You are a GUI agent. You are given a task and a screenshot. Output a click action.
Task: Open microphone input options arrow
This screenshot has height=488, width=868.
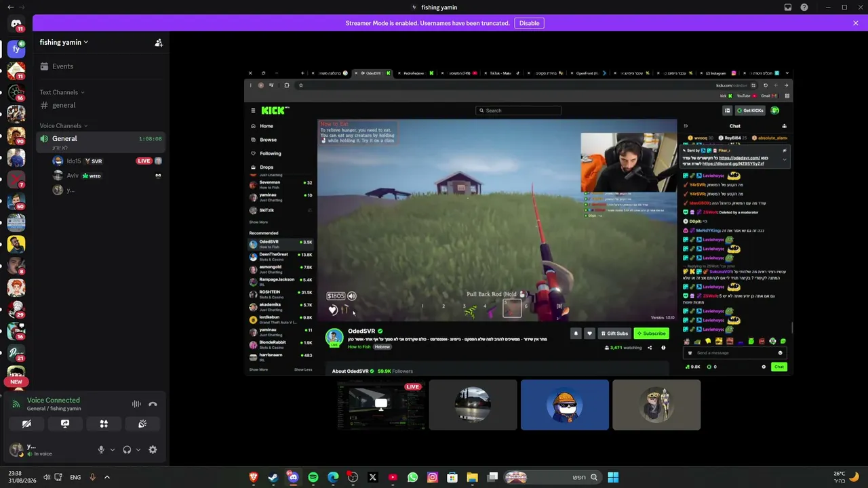tap(113, 449)
